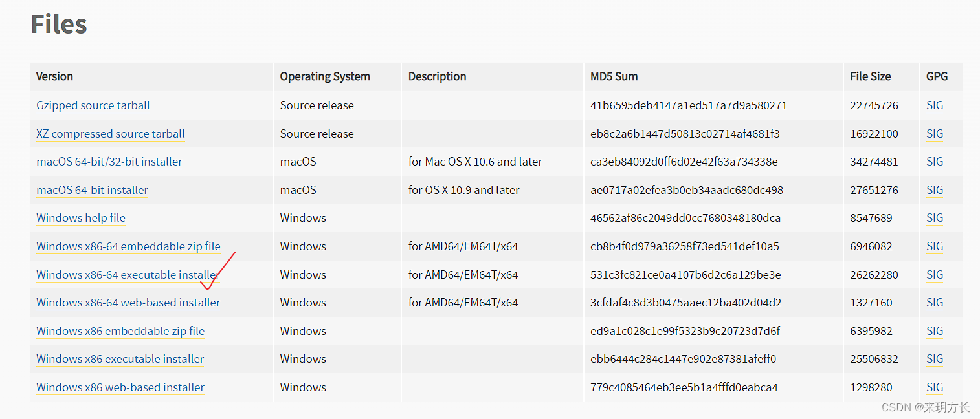This screenshot has width=980, height=419.
Task: Click the Files heading
Action: (59, 25)
